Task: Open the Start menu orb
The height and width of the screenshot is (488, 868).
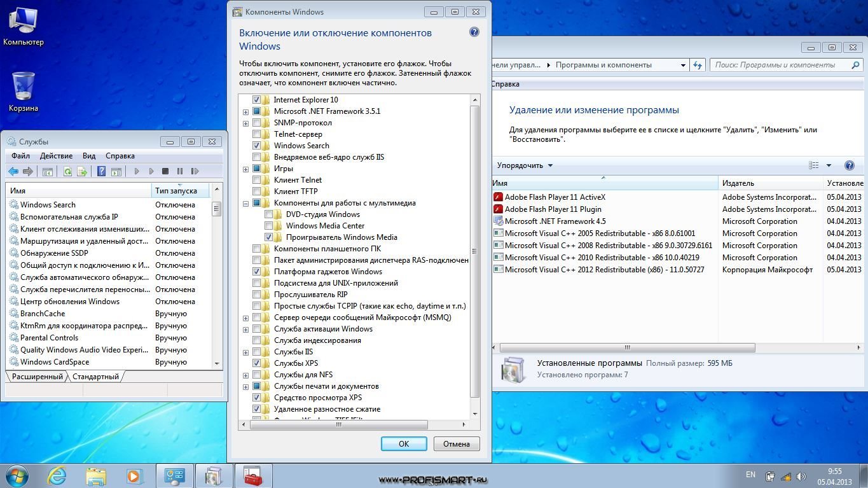Action: tap(17, 475)
